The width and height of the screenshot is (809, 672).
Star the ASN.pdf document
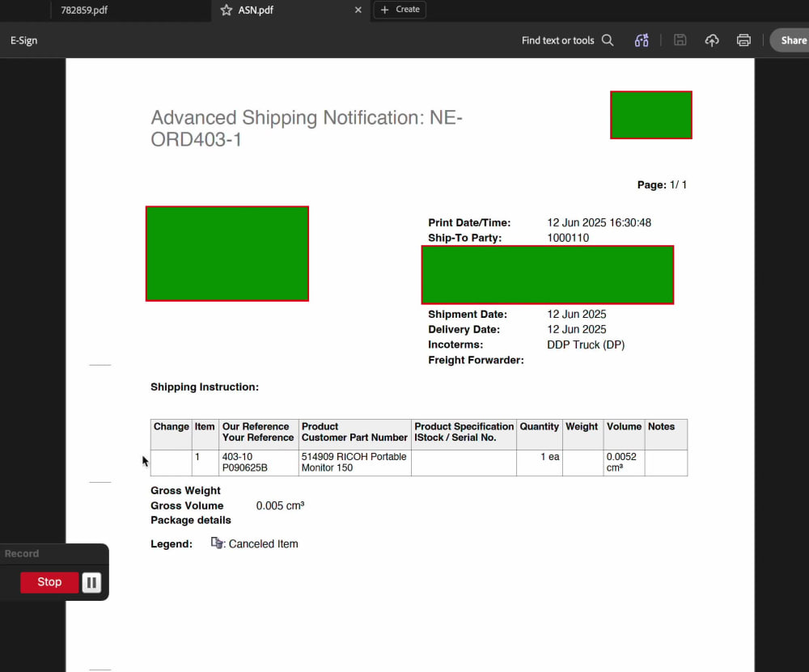[x=226, y=11]
